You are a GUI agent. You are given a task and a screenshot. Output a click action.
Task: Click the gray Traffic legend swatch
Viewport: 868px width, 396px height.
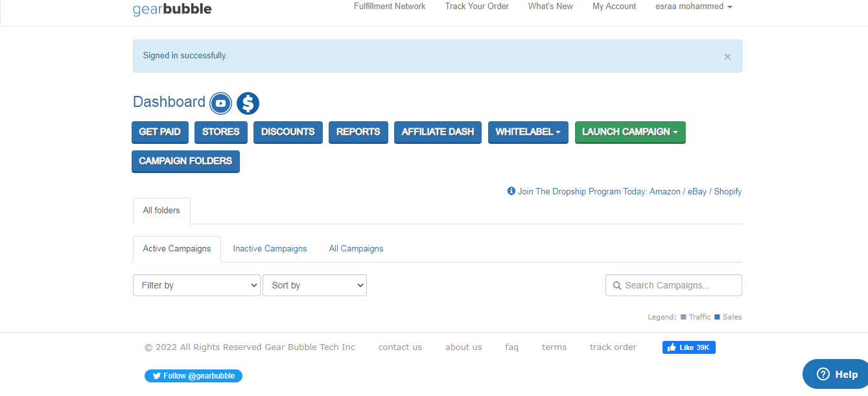coord(683,318)
